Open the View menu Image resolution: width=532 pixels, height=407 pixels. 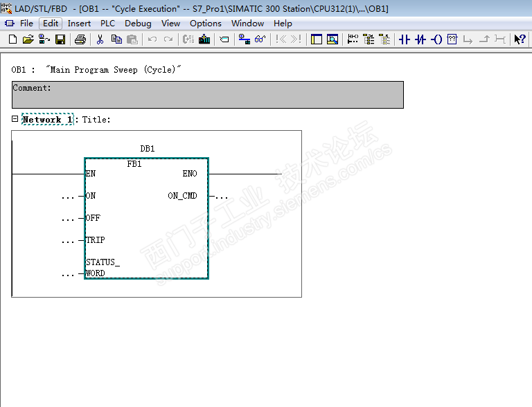pos(170,24)
